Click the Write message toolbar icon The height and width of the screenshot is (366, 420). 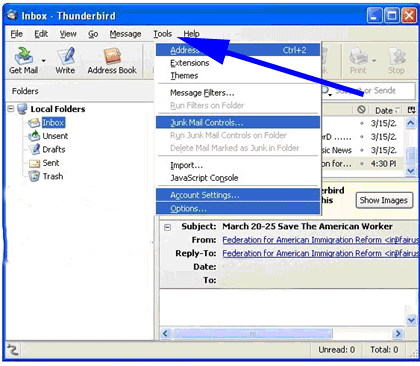point(65,56)
